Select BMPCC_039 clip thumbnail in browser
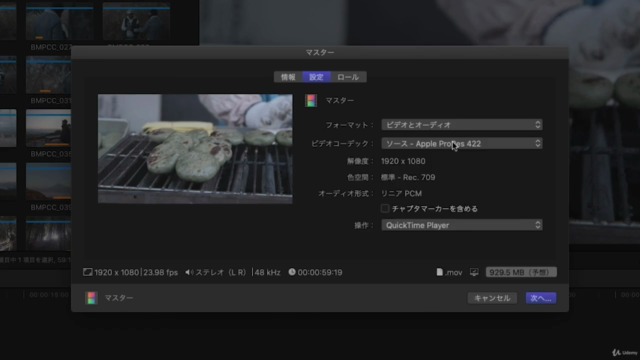Image resolution: width=640 pixels, height=360 pixels. point(49,182)
